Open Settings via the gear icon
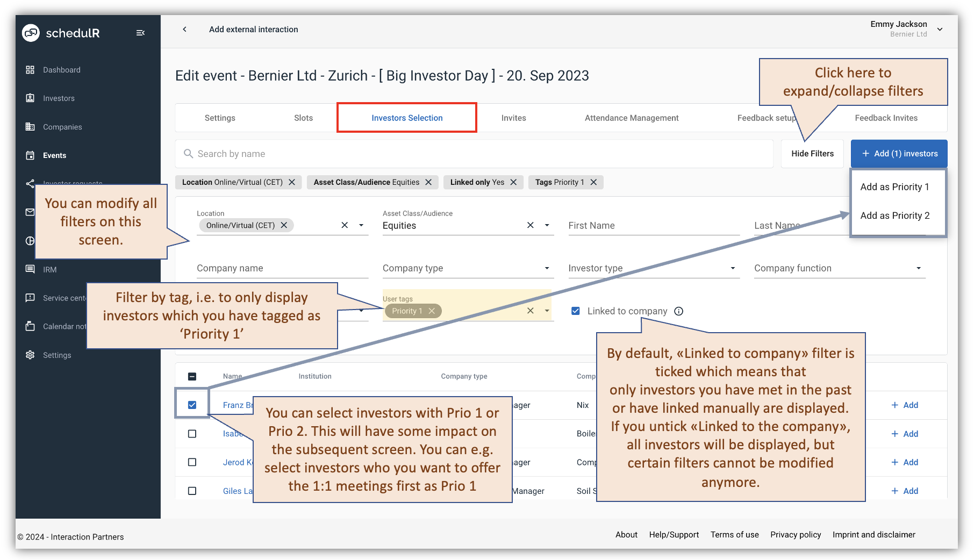974x560 pixels. [x=31, y=355]
